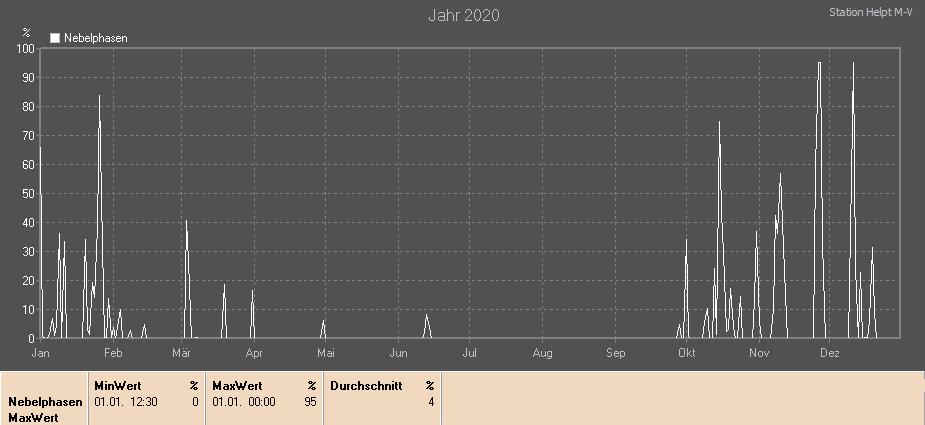This screenshot has width=925, height=425.
Task: Click the Okt month axis label
Action: (686, 353)
